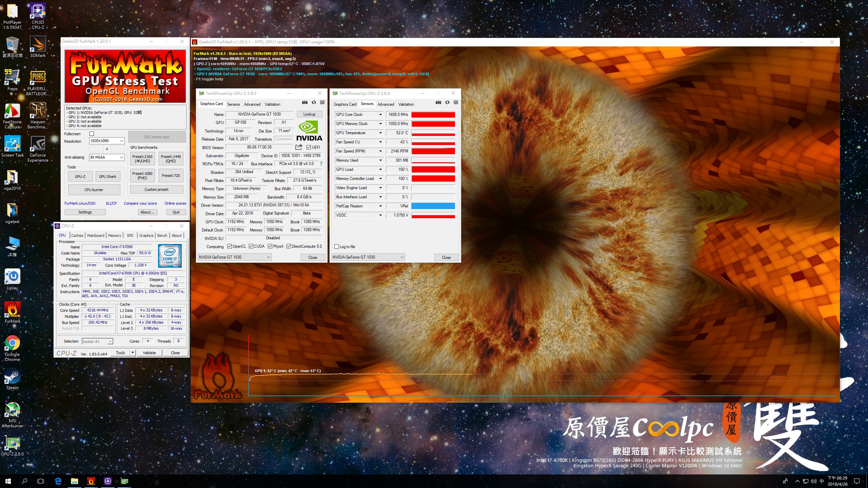Open FurMark desktop shortcut

pos(12,313)
